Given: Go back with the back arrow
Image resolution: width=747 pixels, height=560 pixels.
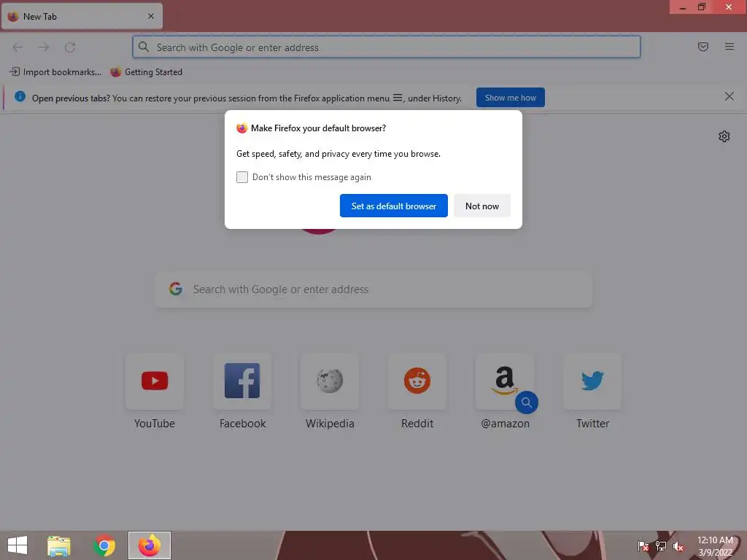Looking at the screenshot, I should pyautogui.click(x=18, y=47).
